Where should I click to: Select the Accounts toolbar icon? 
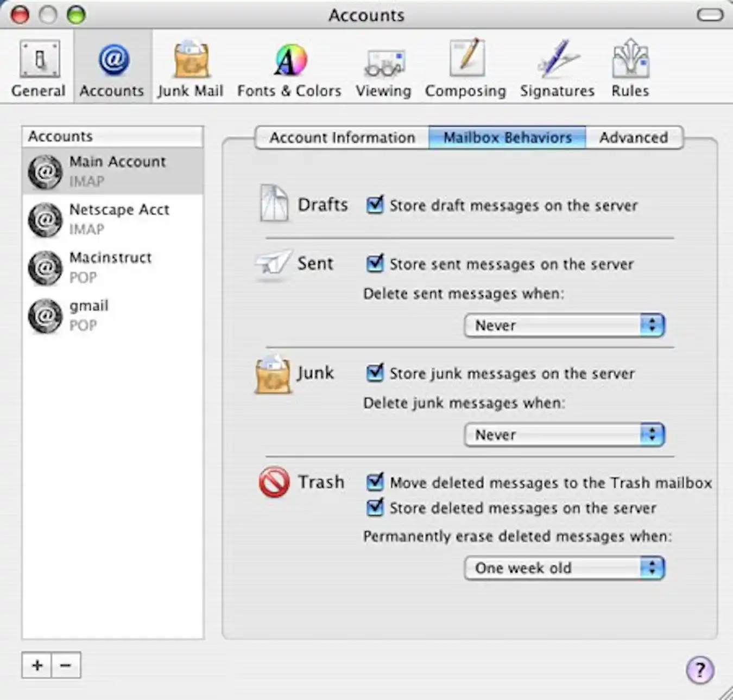111,65
